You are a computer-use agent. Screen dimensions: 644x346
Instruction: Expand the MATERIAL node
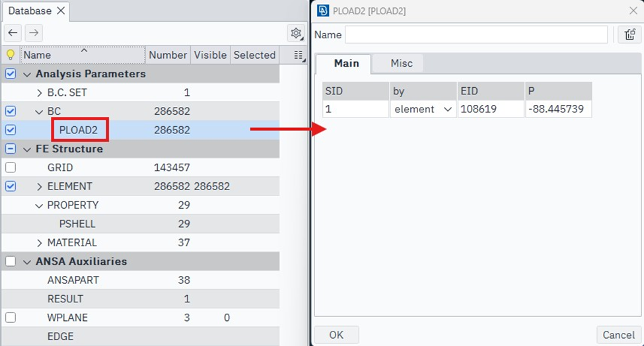[x=39, y=243]
